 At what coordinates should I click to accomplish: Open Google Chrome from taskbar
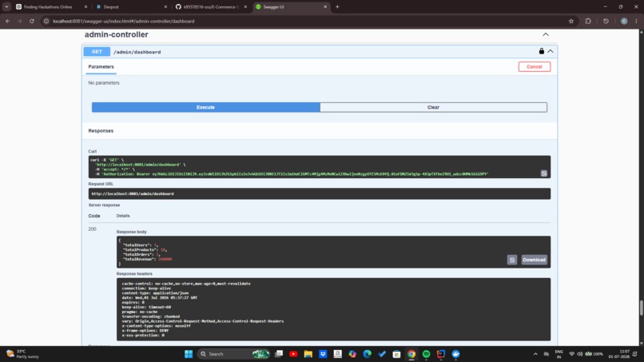point(411,354)
